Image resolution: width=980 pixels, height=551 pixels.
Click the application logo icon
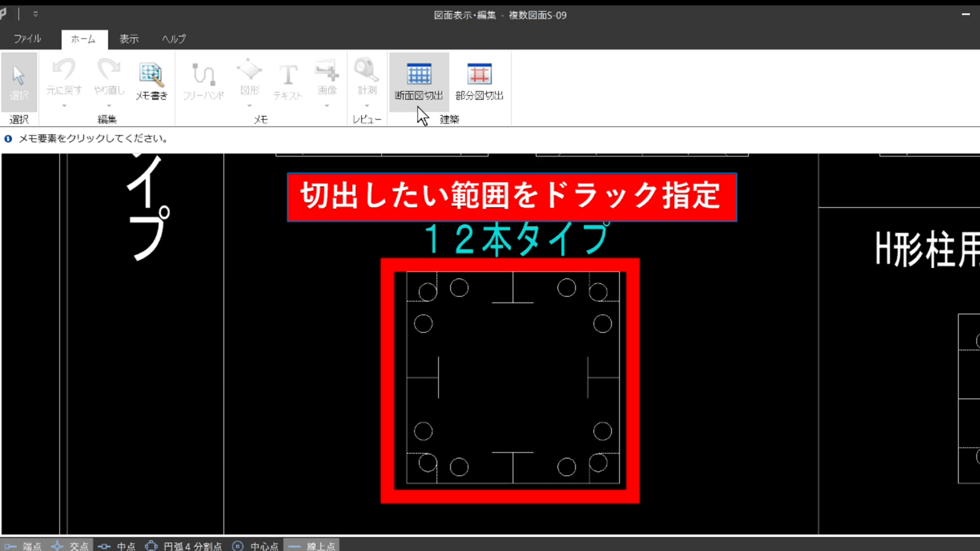pos(4,13)
